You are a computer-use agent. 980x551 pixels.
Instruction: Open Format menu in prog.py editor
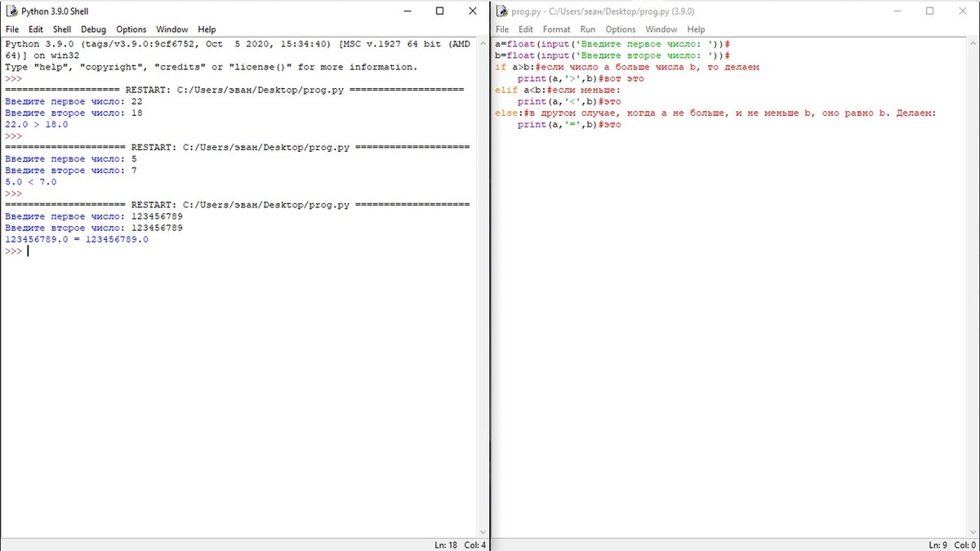point(556,29)
